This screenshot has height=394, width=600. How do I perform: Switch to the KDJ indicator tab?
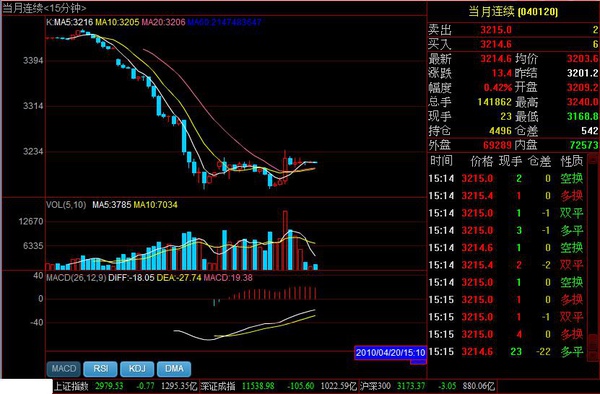[137, 369]
